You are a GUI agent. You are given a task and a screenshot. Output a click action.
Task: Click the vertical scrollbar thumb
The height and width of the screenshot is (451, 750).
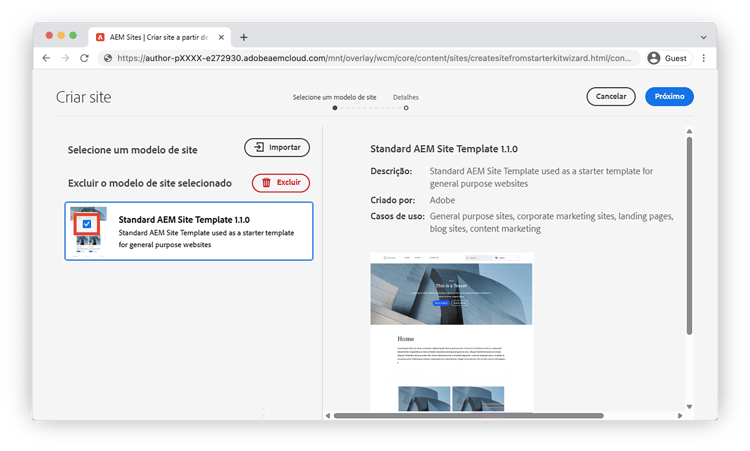[x=689, y=236]
